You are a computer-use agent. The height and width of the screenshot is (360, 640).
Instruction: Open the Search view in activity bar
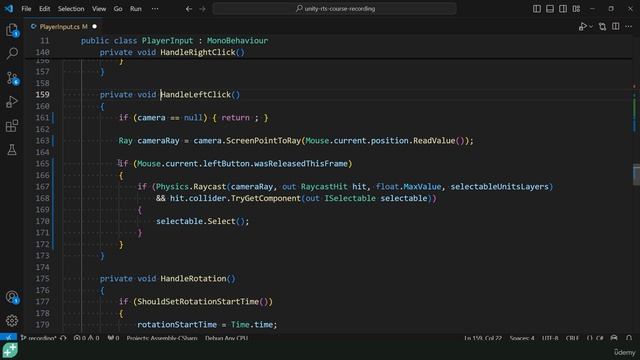12,53
